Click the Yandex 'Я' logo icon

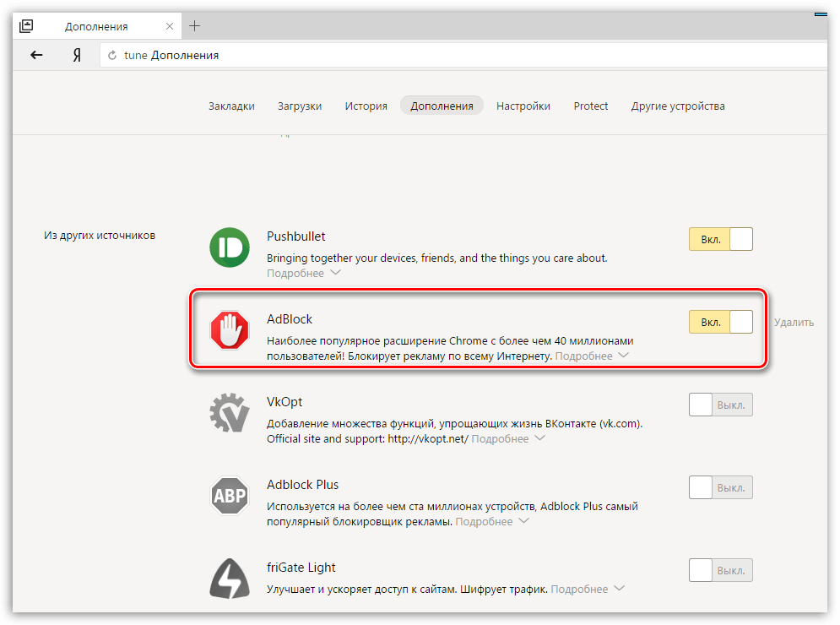coord(76,55)
